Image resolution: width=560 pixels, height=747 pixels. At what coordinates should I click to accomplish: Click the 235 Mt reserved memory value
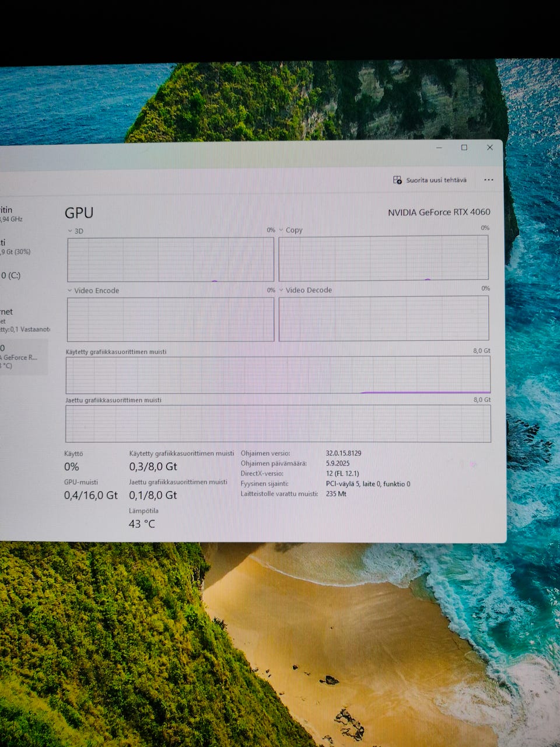pos(336,494)
